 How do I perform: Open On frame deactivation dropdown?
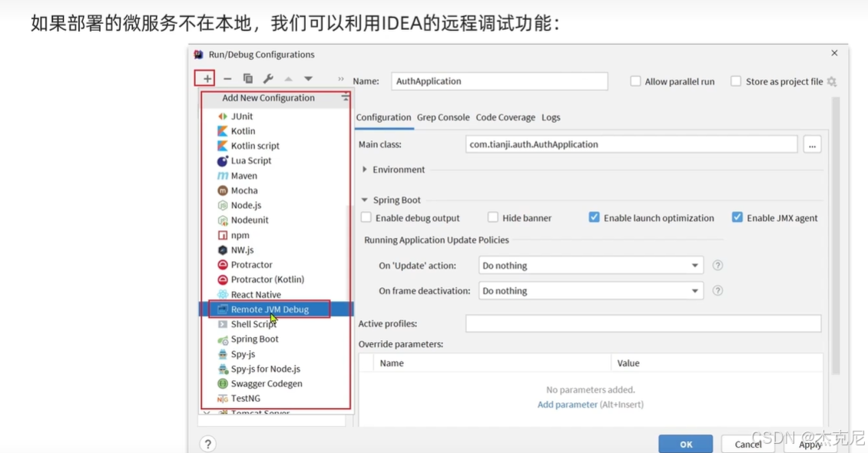click(591, 291)
